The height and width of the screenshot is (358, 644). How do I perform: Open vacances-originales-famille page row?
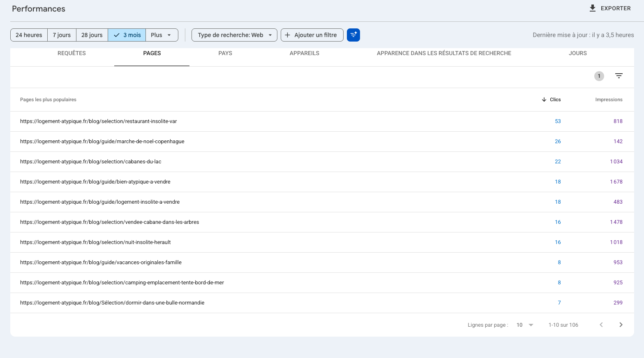tap(322, 263)
